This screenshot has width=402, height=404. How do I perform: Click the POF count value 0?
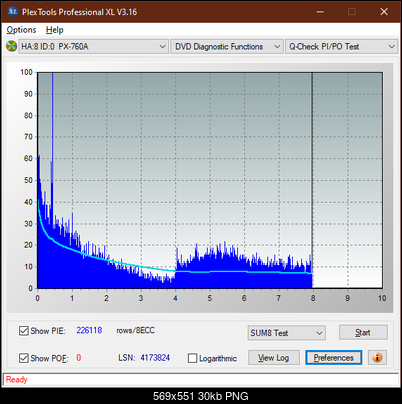79,358
